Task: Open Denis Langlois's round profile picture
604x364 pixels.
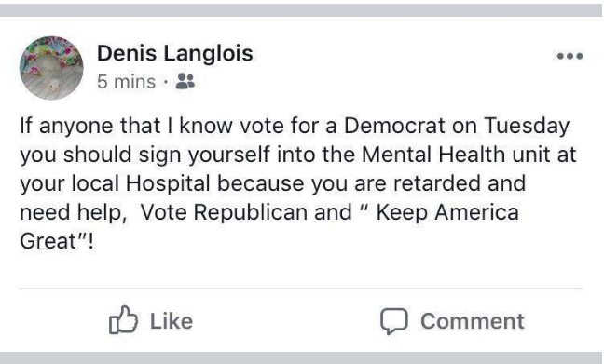Action: click(51, 68)
